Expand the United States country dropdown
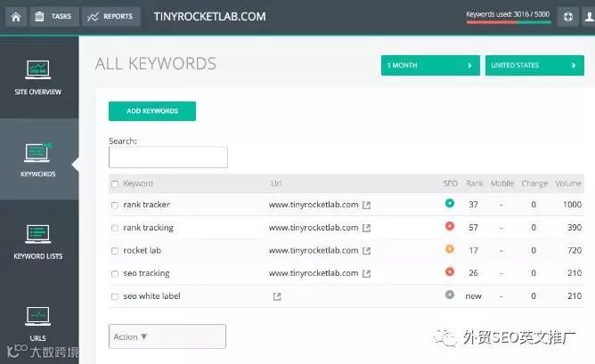 [534, 65]
